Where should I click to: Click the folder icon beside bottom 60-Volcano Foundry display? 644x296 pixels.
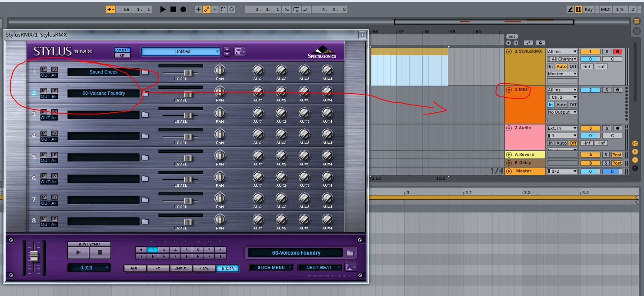[x=350, y=252]
